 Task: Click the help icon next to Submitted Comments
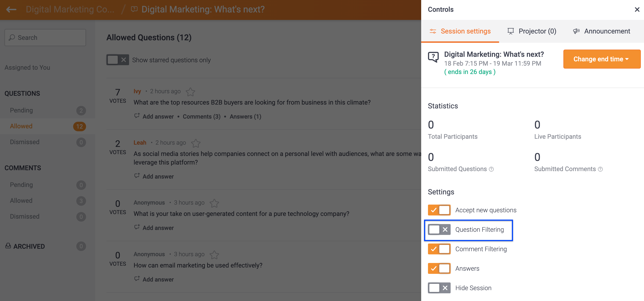coord(600,169)
